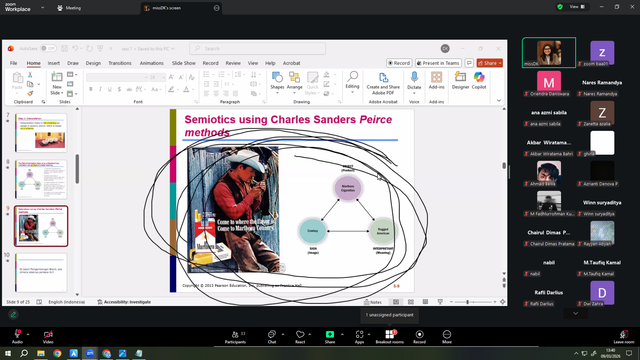Viewport: 640px width, 360px height.
Task: Switch to Reading View icon
Action: pyautogui.click(x=425, y=302)
